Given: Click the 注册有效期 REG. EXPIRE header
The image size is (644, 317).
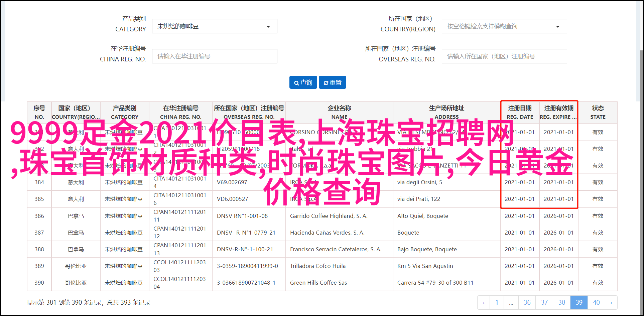Looking at the screenshot, I should click(558, 112).
